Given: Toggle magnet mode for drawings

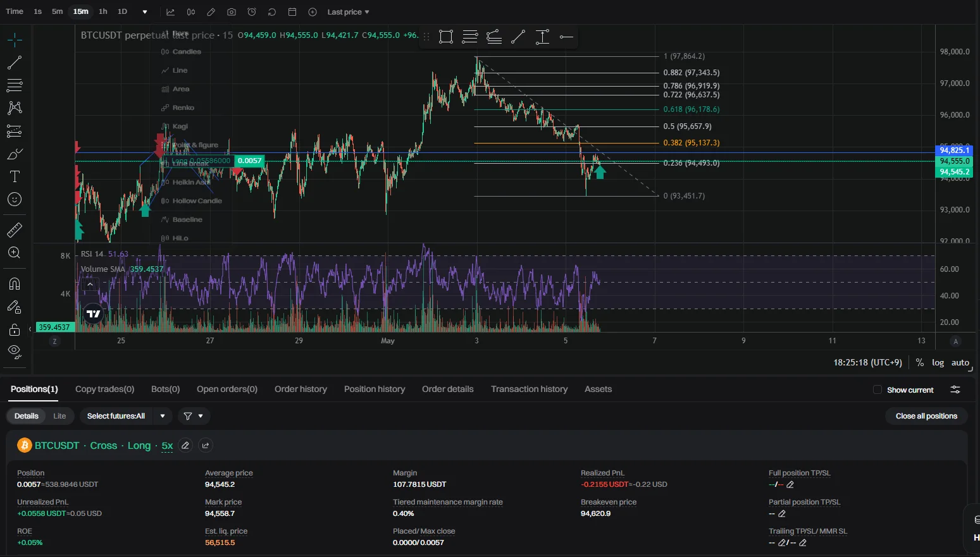Looking at the screenshot, I should tap(14, 283).
